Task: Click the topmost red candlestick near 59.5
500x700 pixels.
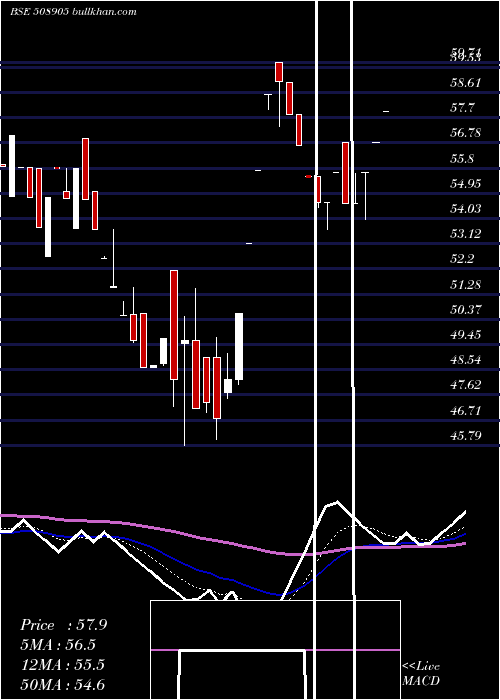Action: click(279, 72)
